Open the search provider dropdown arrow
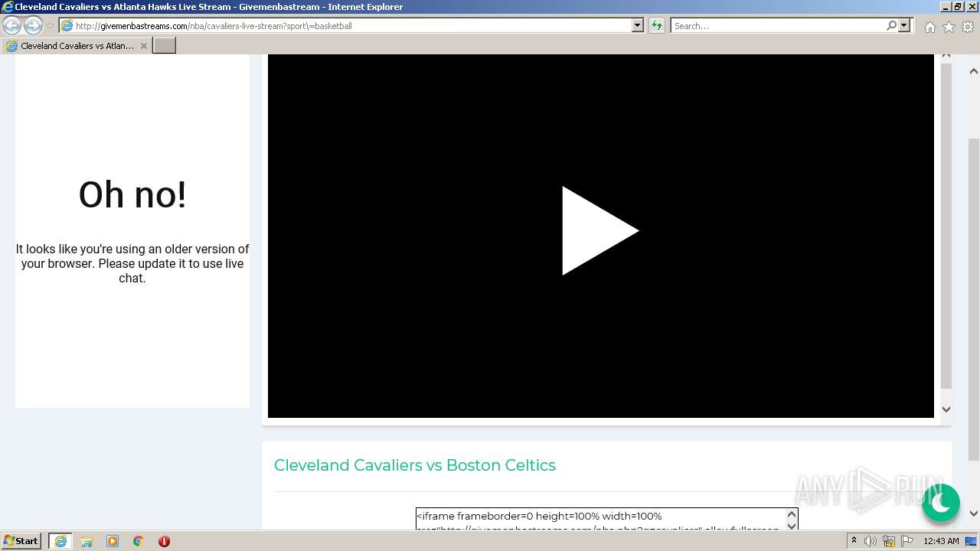The height and width of the screenshot is (551, 980). point(904,25)
